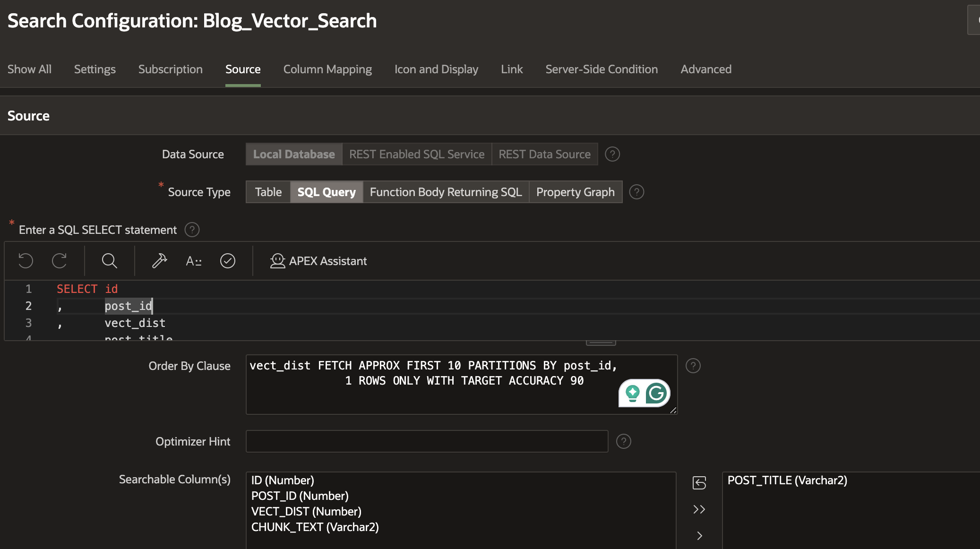This screenshot has height=549, width=980.
Task: Click the validate/check icon in SQL editor
Action: (x=227, y=261)
